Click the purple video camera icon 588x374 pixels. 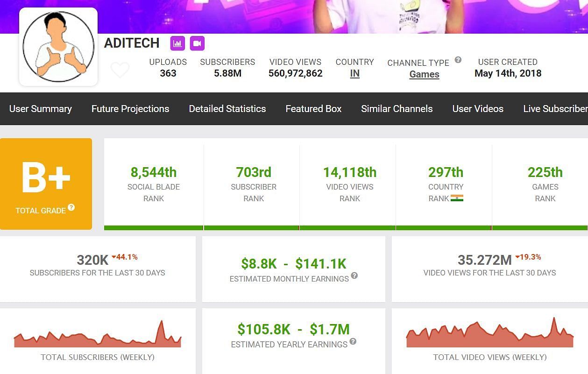tap(197, 43)
